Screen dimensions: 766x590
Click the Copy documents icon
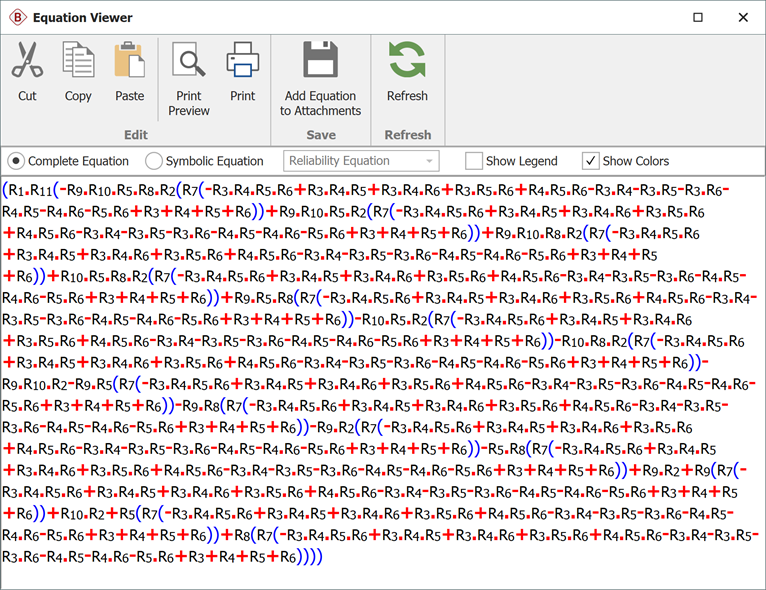tap(78, 60)
